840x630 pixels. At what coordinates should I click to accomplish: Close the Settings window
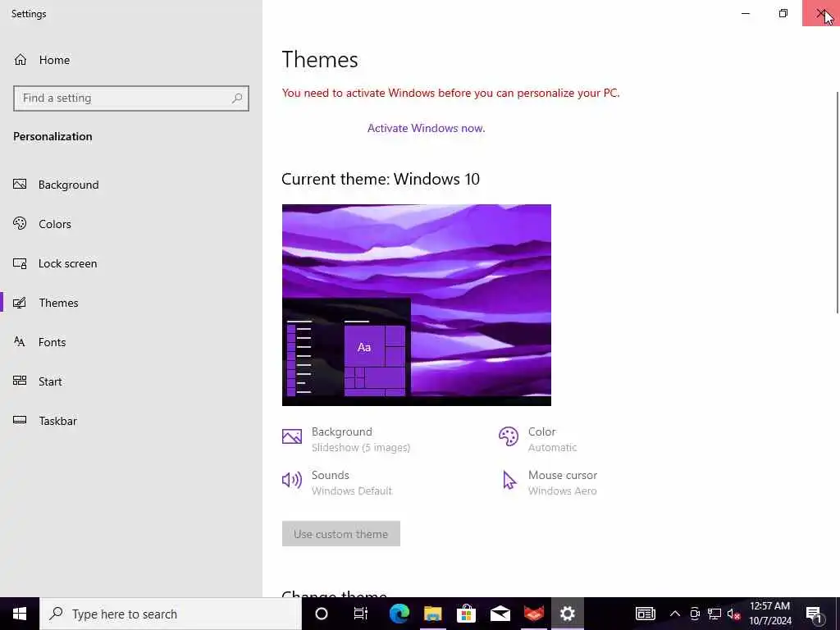[820, 13]
